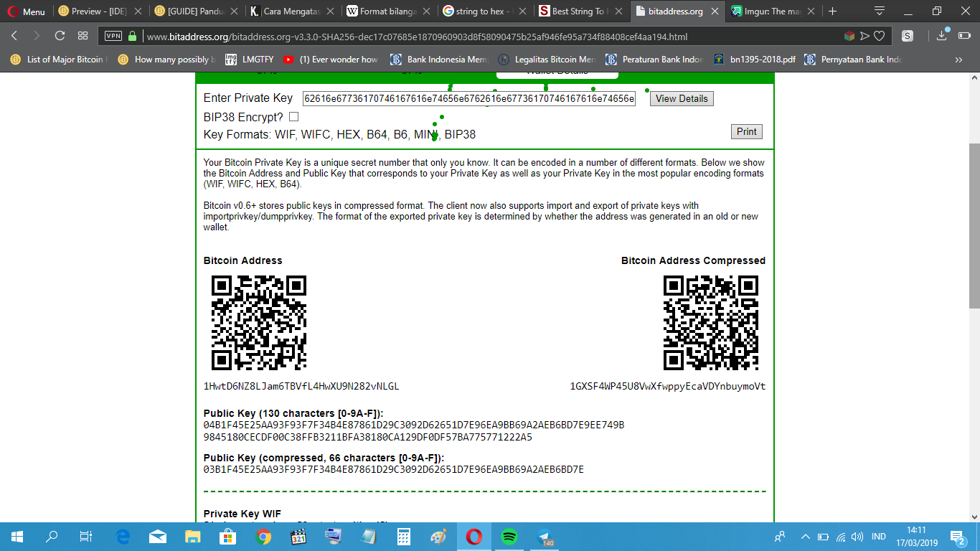
Task: Click the compressed public key starting 03B1F45E25
Action: (394, 469)
